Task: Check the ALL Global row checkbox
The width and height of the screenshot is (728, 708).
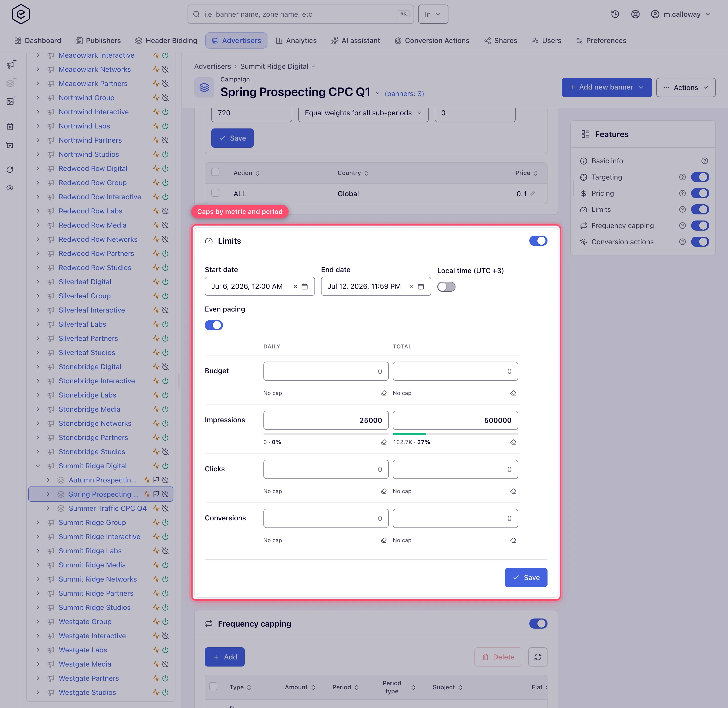Action: pyautogui.click(x=215, y=193)
